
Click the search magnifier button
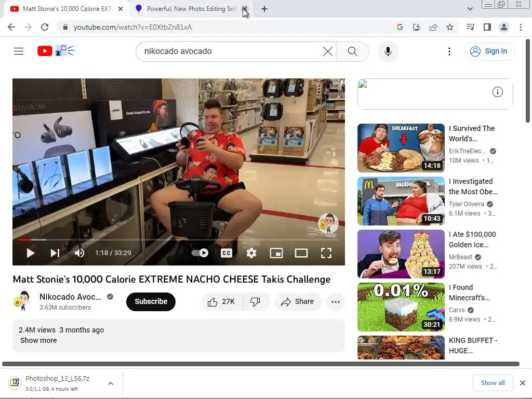(x=353, y=51)
